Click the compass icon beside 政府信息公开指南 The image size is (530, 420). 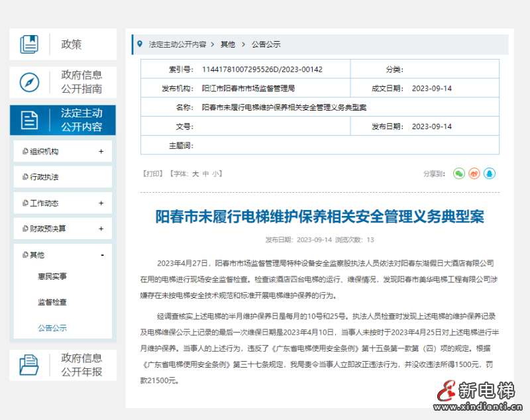click(29, 82)
